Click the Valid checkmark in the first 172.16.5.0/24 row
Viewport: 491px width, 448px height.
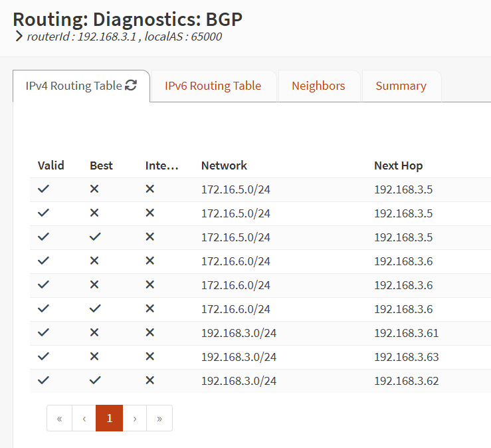point(44,189)
